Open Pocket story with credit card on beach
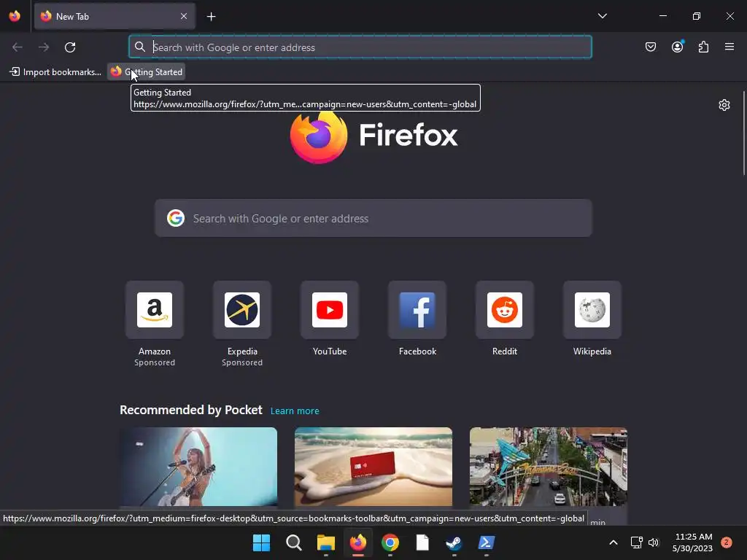Viewport: 747px width, 560px height. pos(373,467)
